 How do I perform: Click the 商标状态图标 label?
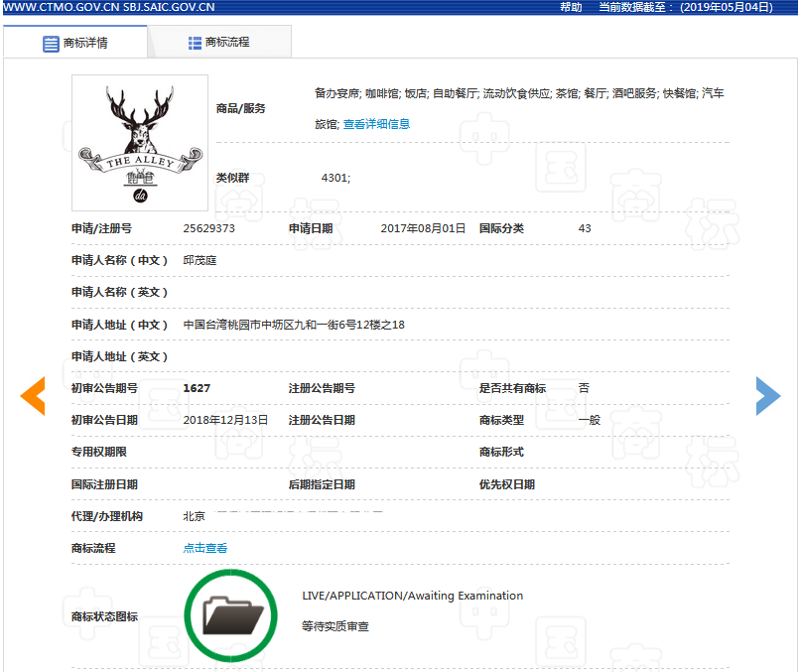coord(104,616)
